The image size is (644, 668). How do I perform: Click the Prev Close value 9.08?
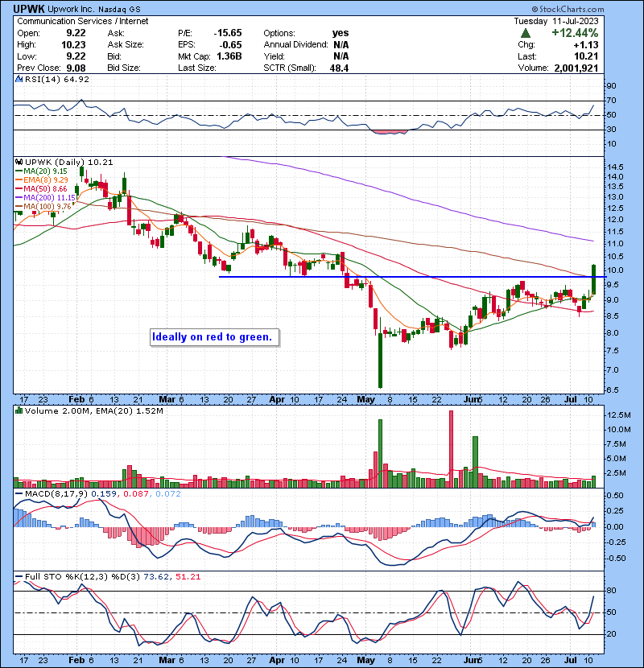click(76, 68)
